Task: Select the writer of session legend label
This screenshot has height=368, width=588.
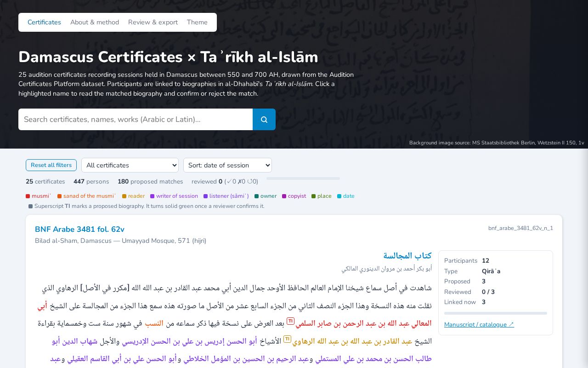Action: click(x=177, y=196)
